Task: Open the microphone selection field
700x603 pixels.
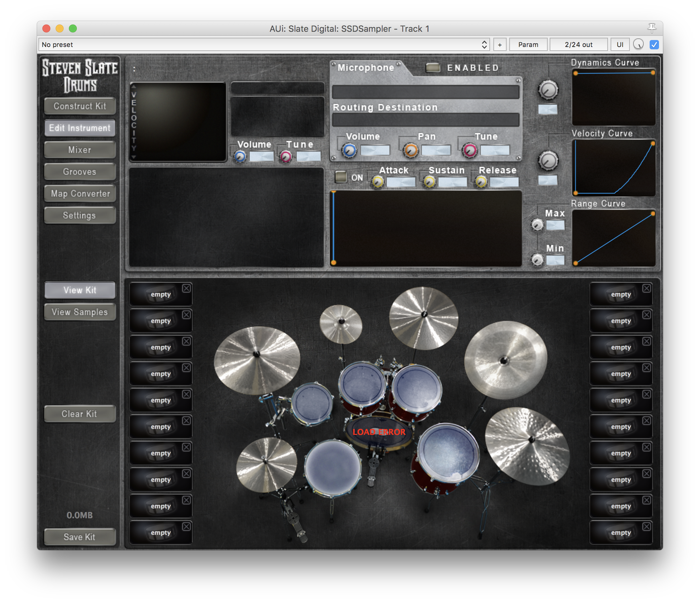Action: point(426,91)
